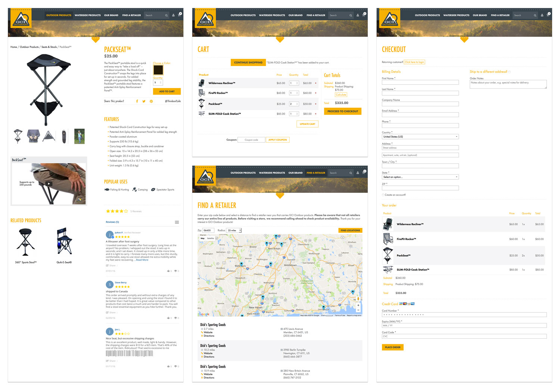Click the account user icon on the product page header
The height and width of the screenshot is (392, 560).
[x=173, y=15]
